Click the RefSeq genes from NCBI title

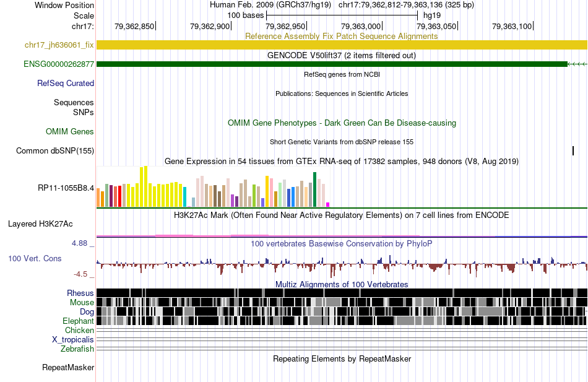(x=342, y=74)
